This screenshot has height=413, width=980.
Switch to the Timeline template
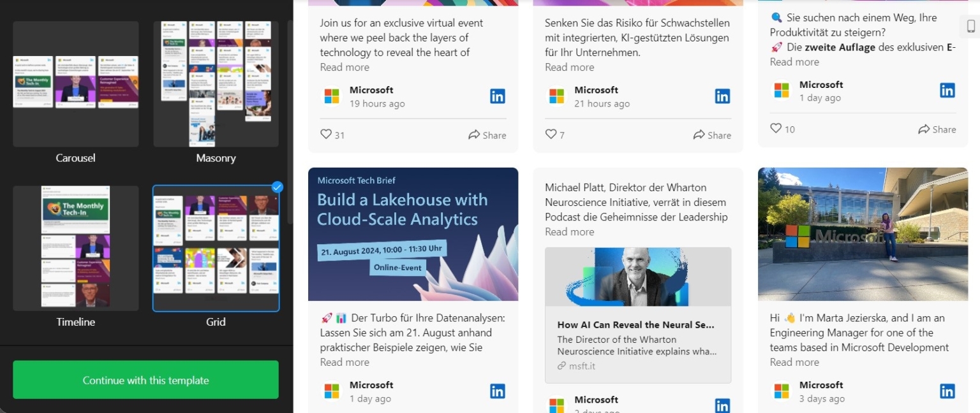coord(75,248)
